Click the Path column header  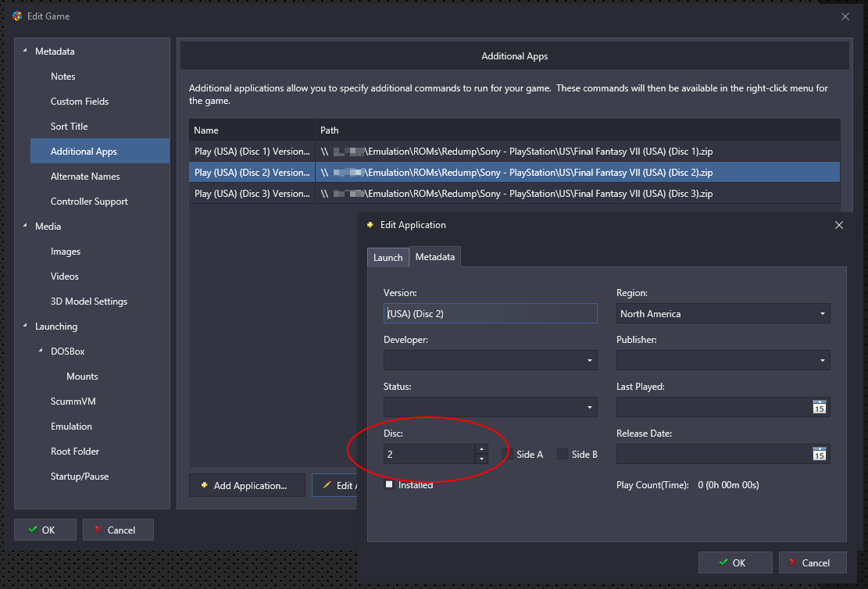[x=578, y=130]
